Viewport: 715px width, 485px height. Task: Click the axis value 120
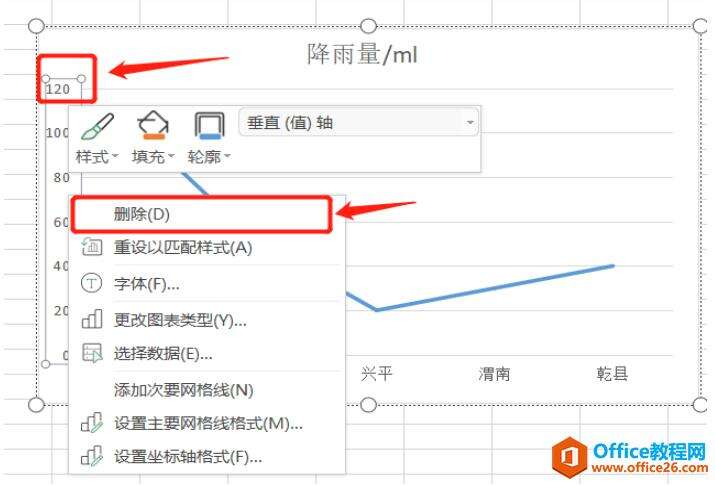(x=58, y=89)
